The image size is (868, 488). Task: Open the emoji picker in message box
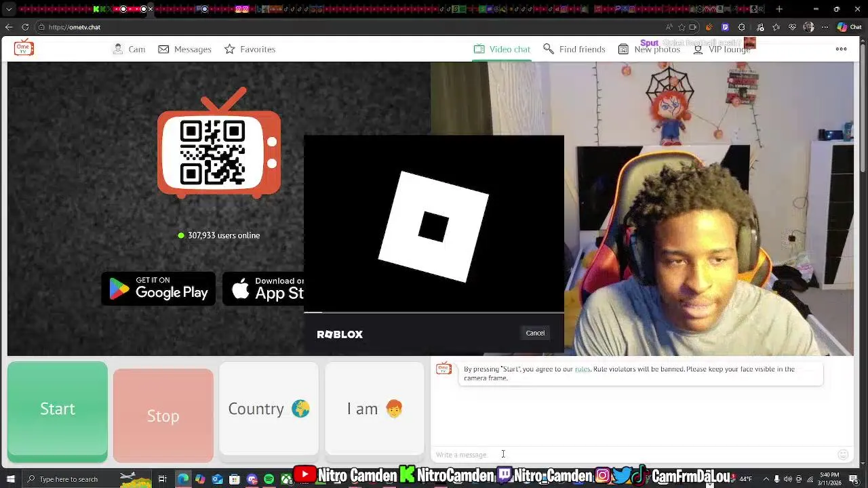(843, 455)
